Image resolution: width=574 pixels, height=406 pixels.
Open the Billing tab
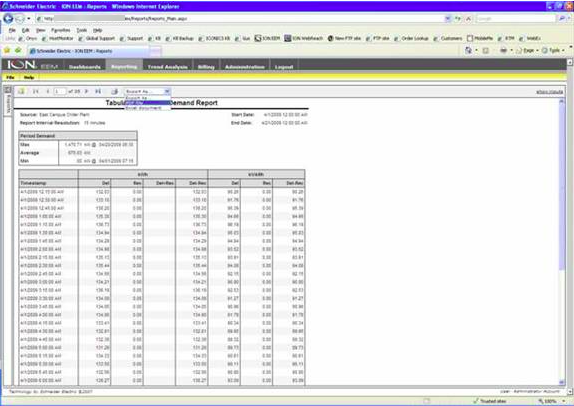[206, 67]
